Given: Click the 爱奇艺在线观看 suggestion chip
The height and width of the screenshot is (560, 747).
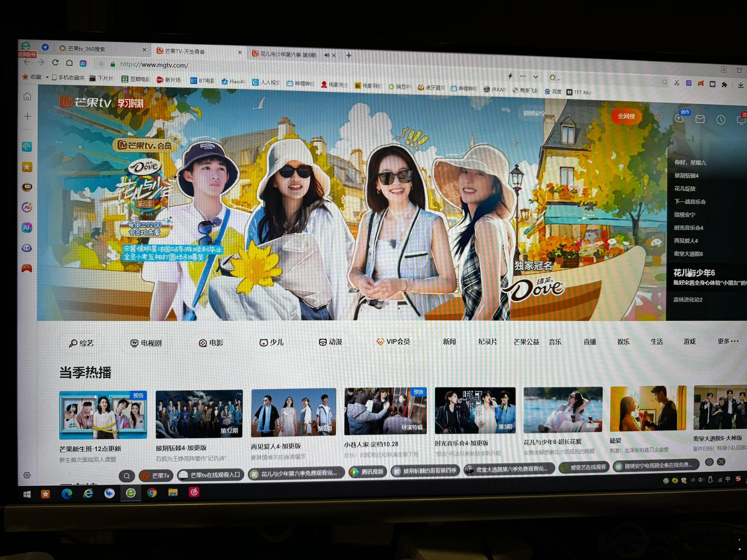Looking at the screenshot, I should click(x=583, y=468).
